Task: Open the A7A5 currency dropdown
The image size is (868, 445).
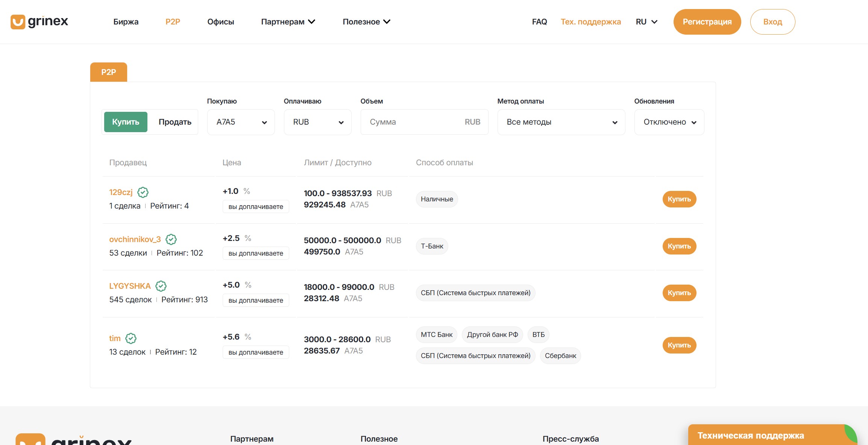Action: point(241,122)
